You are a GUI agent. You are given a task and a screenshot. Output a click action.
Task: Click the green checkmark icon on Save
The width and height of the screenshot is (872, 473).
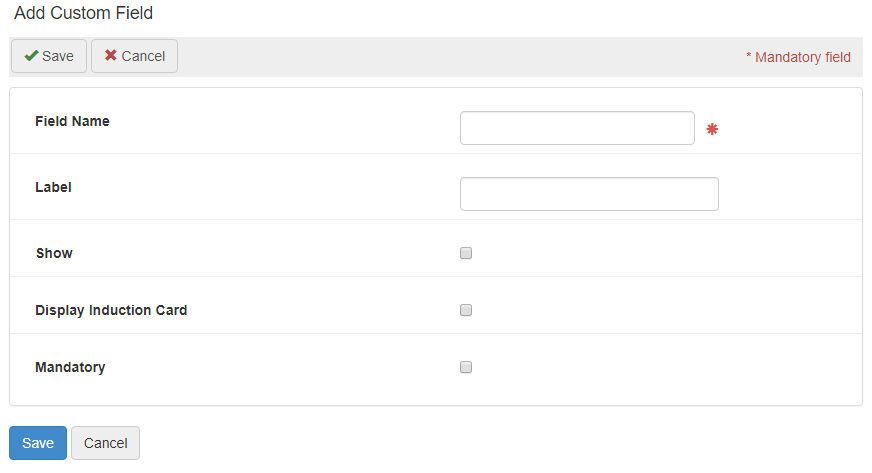[x=32, y=56]
